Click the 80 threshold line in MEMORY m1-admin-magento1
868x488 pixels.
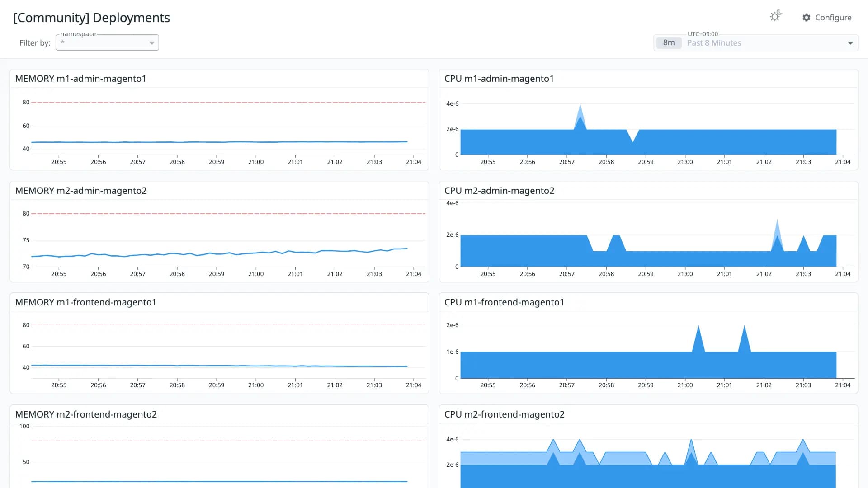pyautogui.click(x=228, y=103)
